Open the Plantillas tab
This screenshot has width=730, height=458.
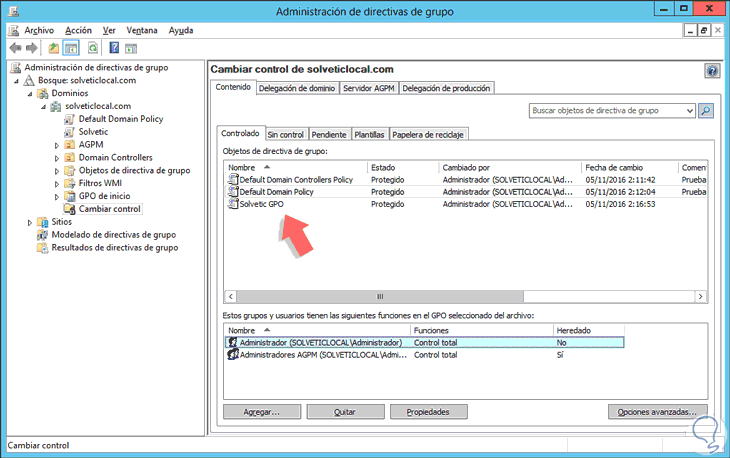click(369, 135)
